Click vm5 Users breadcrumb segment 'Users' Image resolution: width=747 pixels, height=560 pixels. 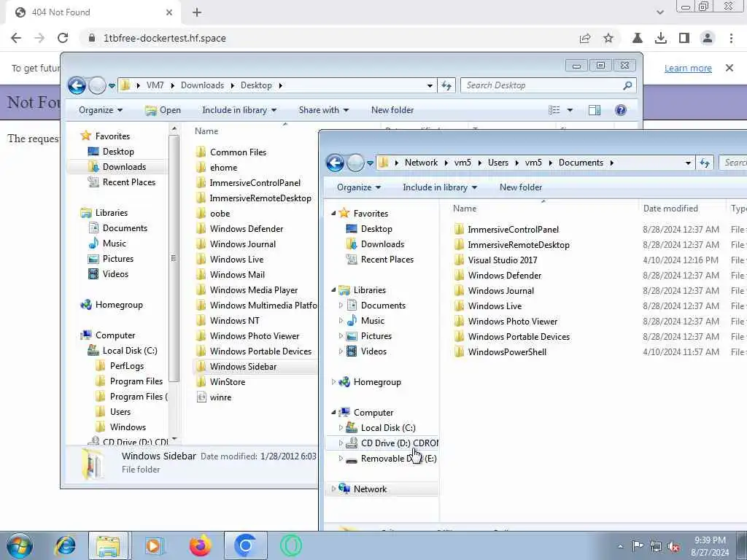click(x=498, y=163)
